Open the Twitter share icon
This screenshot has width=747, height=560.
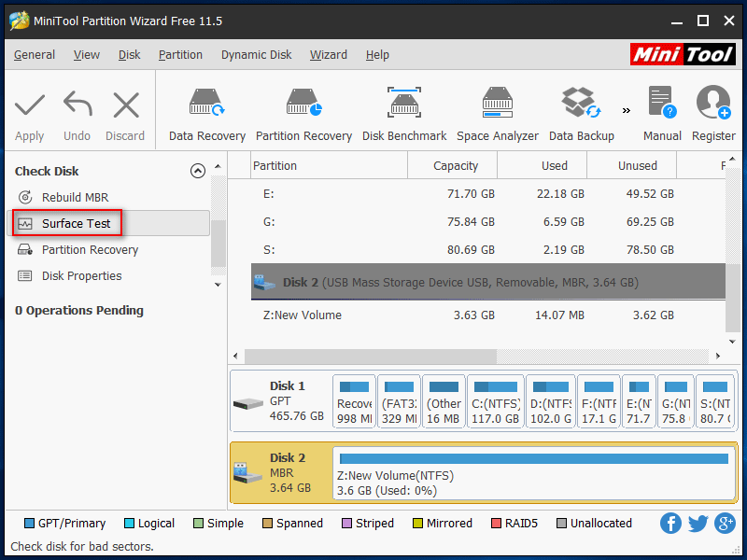click(x=698, y=524)
